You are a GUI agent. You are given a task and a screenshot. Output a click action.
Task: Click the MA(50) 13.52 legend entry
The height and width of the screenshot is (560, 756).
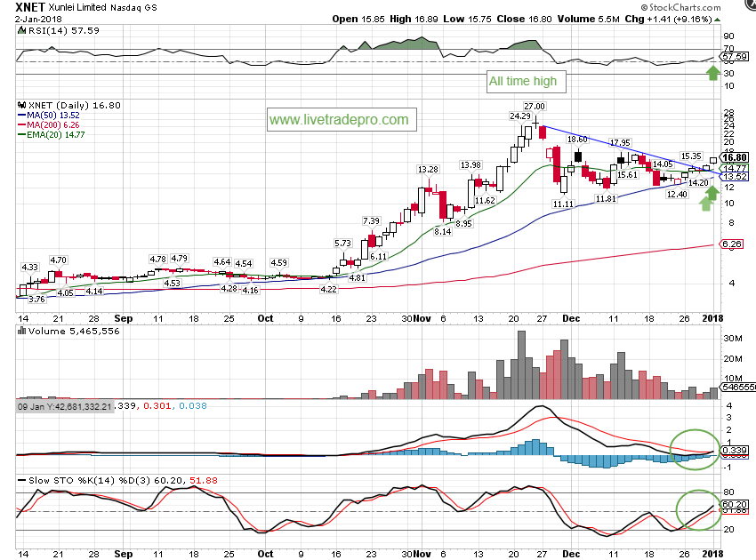(52, 115)
